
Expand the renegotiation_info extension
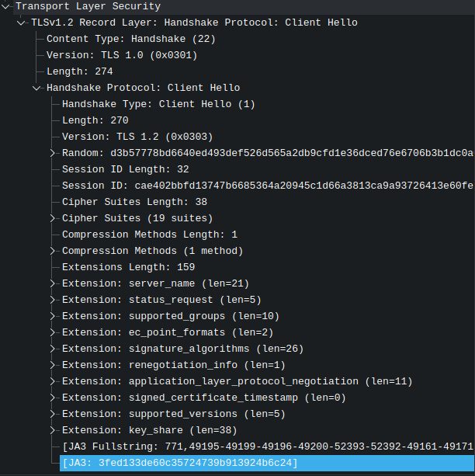click(52, 365)
